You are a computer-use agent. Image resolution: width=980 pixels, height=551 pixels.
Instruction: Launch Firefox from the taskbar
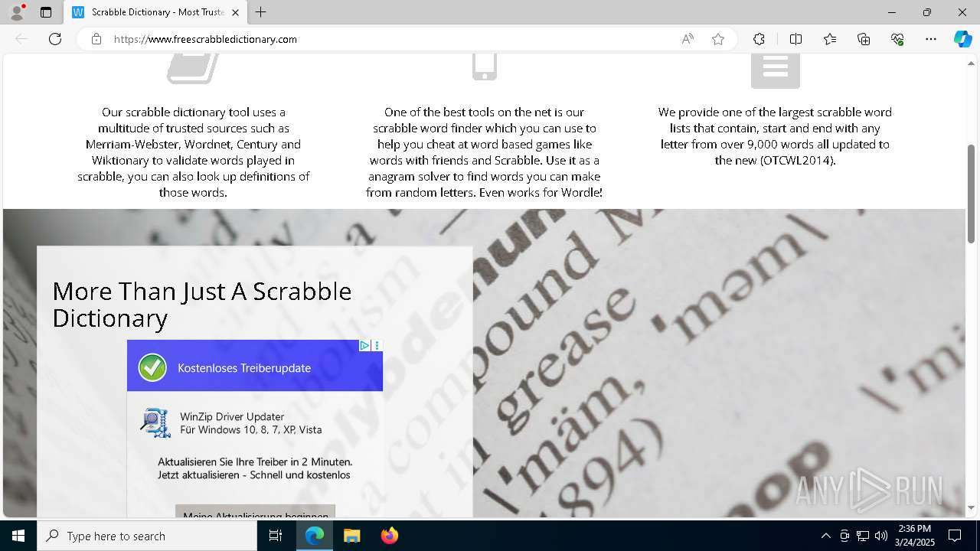(x=389, y=536)
